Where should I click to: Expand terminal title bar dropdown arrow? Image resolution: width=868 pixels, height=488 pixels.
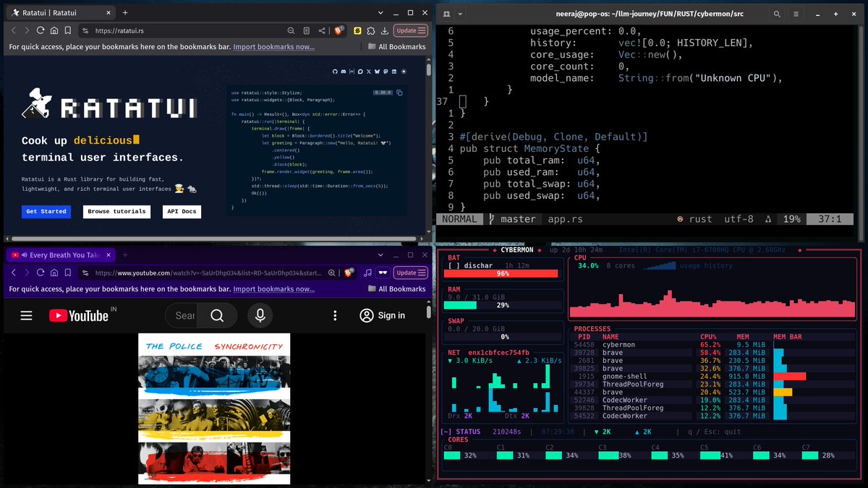point(460,14)
